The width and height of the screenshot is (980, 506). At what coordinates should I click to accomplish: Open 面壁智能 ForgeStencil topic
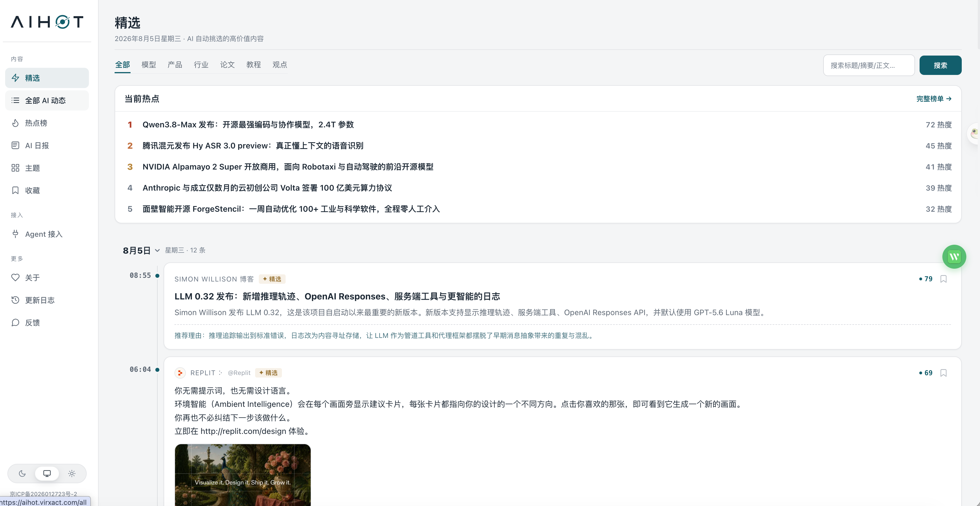click(x=291, y=209)
